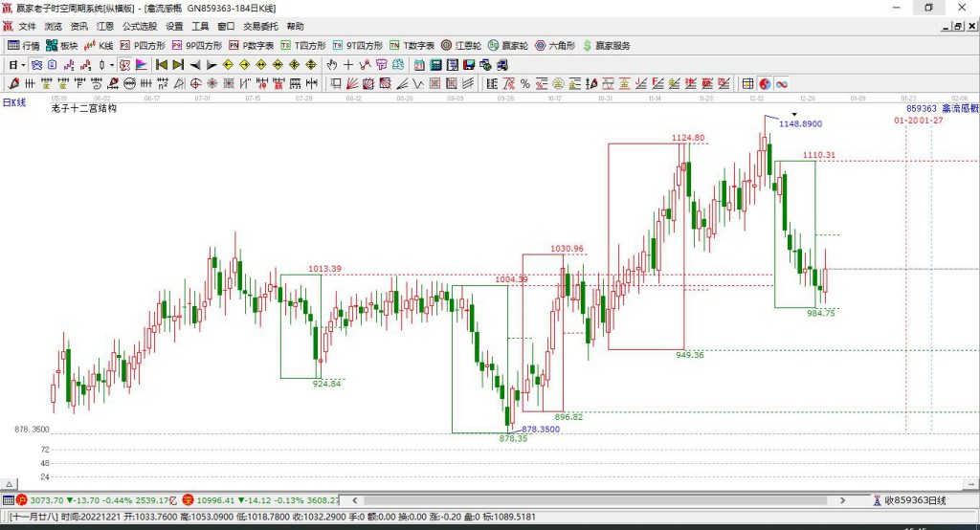This screenshot has width=980, height=530.
Task: Toggle the infinity loop icon
Action: (781, 83)
